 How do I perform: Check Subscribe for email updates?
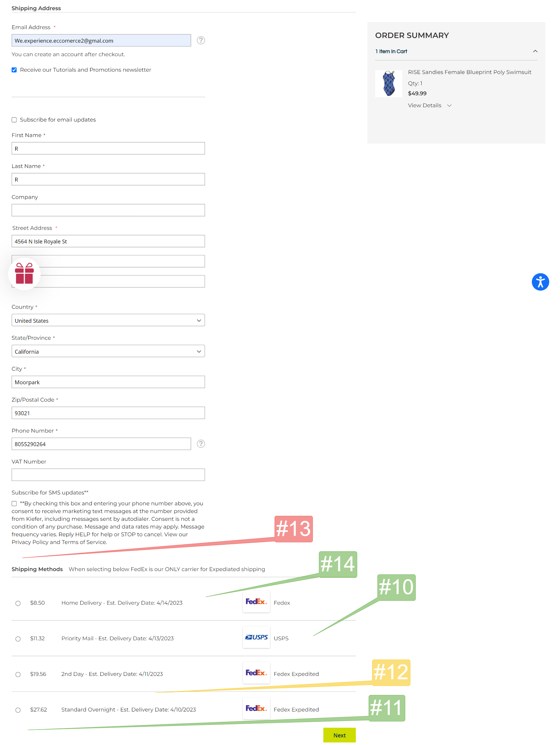14,120
